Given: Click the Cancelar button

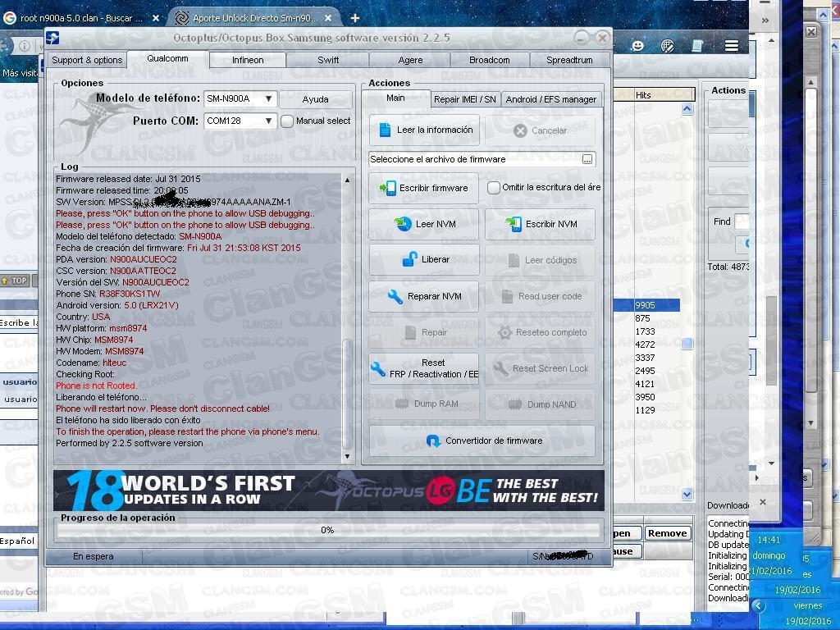Looking at the screenshot, I should coord(540,130).
